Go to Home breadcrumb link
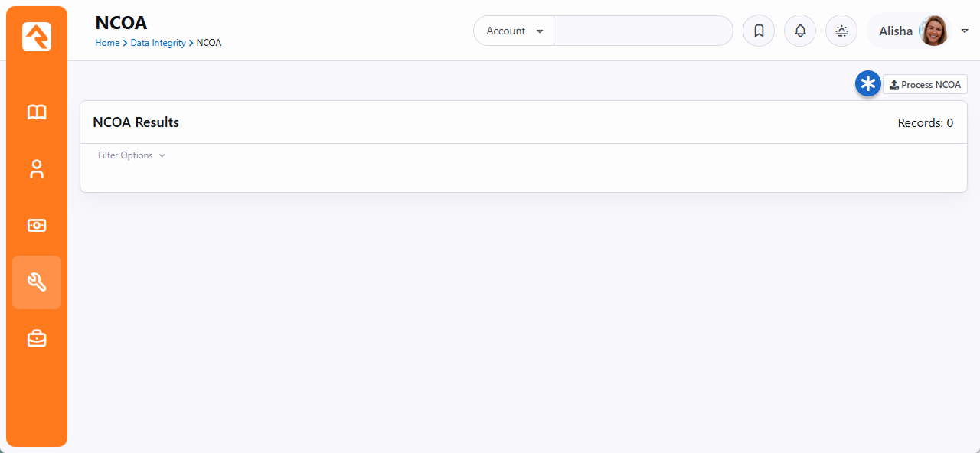The width and height of the screenshot is (980, 453). (x=107, y=43)
